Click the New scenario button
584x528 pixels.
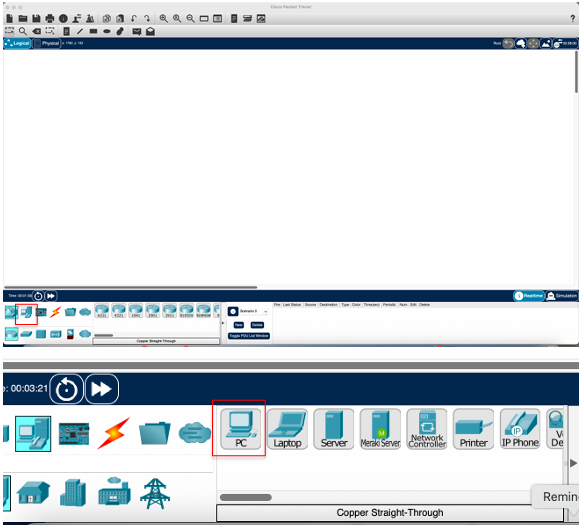[239, 325]
